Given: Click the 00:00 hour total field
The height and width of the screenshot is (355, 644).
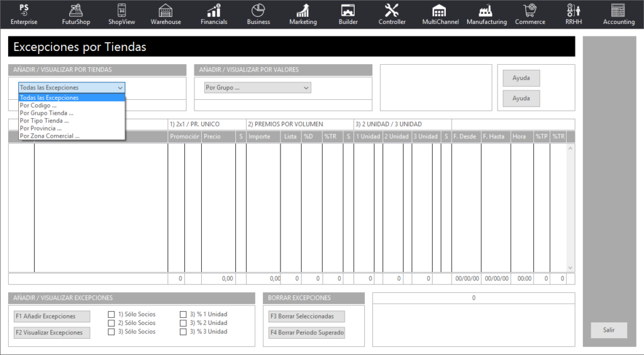Looking at the screenshot, I should click(x=522, y=279).
